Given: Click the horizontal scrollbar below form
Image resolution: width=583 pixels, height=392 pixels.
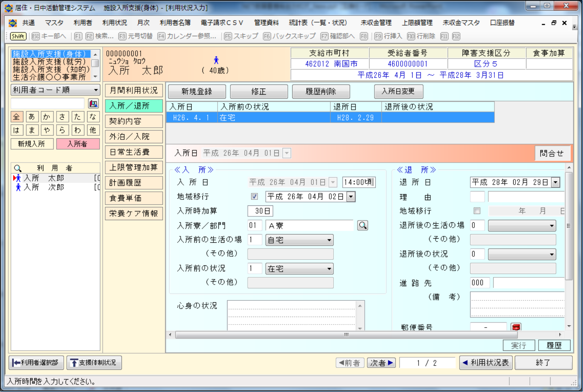Looking at the screenshot, I should (x=346, y=335).
